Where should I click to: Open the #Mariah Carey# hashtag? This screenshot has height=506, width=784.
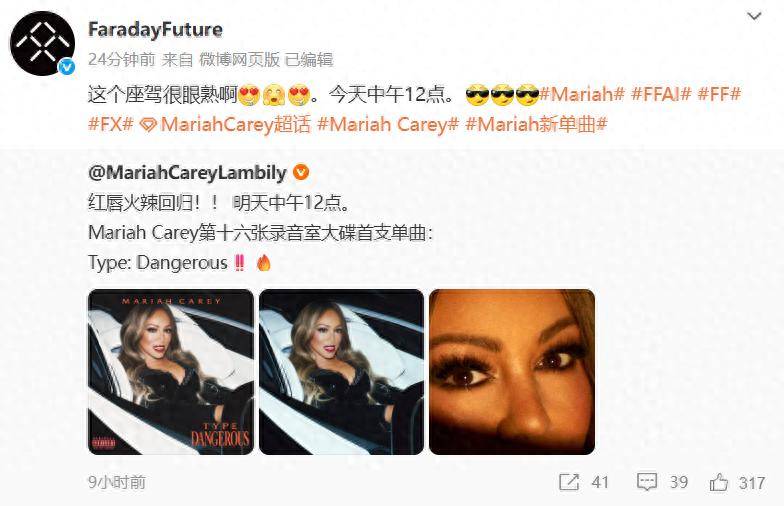tap(388, 124)
